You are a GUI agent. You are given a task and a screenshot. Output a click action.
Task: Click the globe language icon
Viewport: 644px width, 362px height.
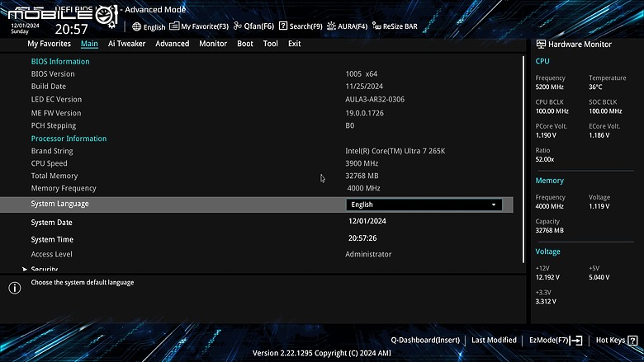pos(137,26)
